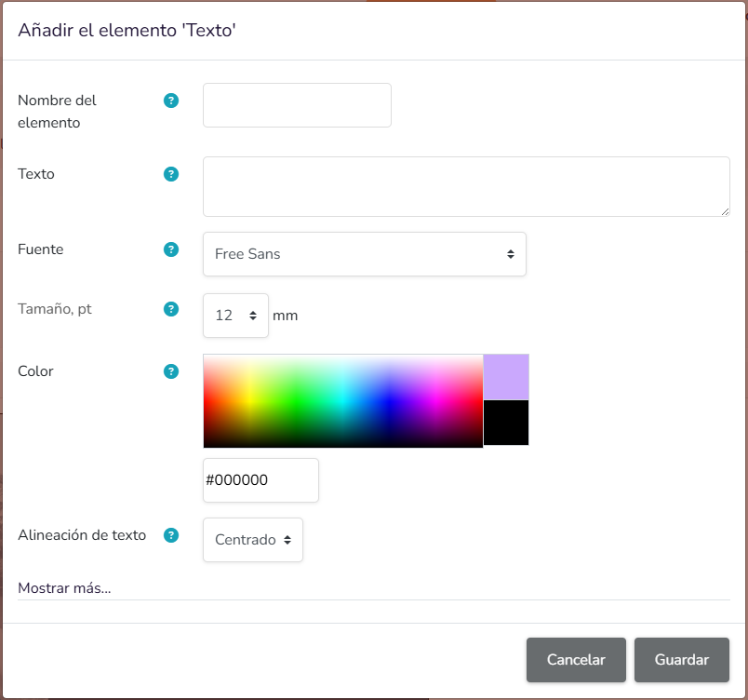Click the Cancelar button

[x=576, y=659]
